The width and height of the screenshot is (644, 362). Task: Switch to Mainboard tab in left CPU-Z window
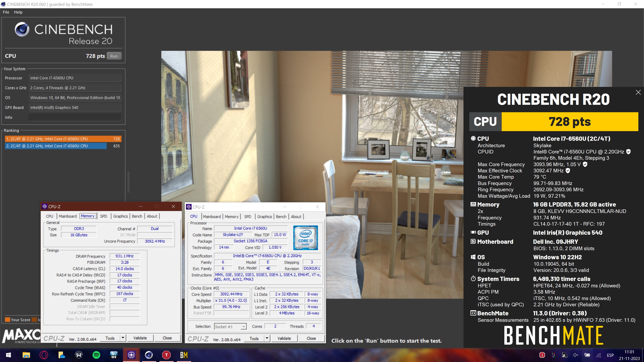[x=68, y=216]
